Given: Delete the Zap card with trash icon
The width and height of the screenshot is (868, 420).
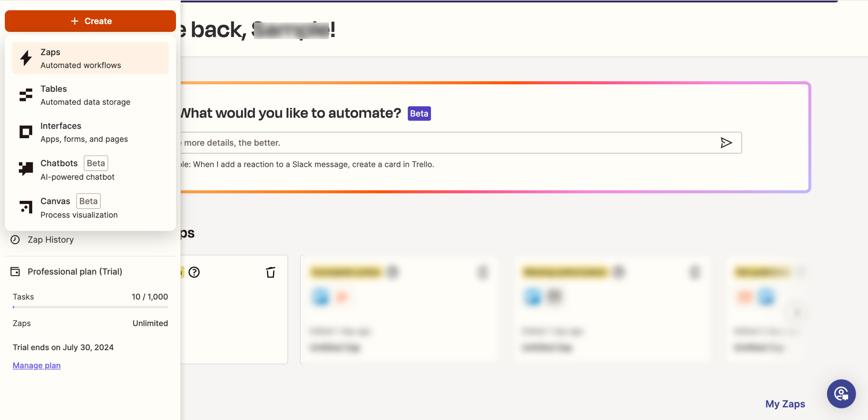Looking at the screenshot, I should click(270, 272).
